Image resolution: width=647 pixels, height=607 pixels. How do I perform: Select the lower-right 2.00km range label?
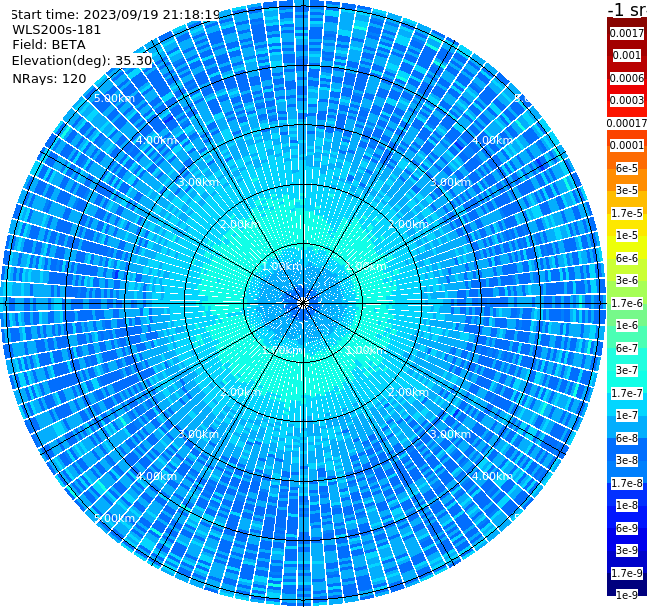pos(409,392)
